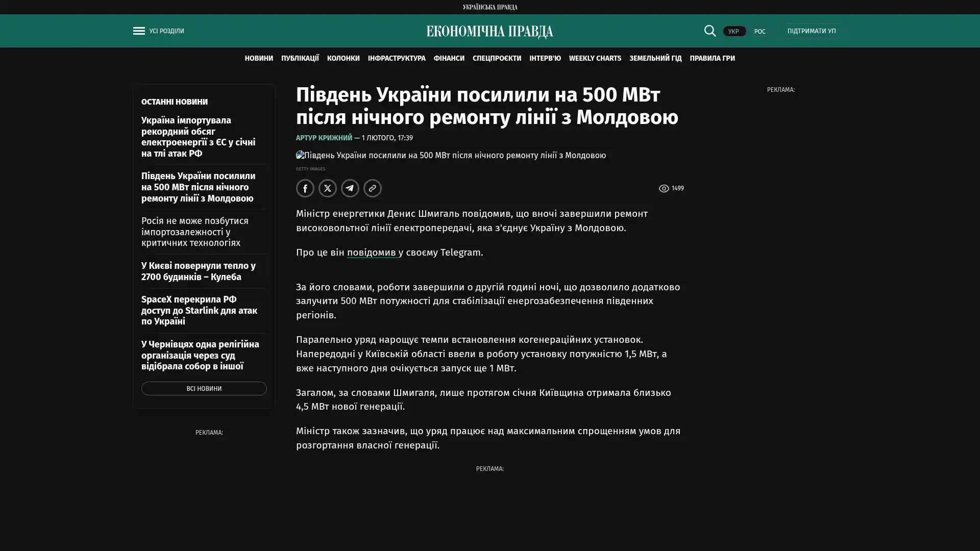Screen dimensions: 980x551
Task: Share the article on Facebook
Action: pos(305,188)
